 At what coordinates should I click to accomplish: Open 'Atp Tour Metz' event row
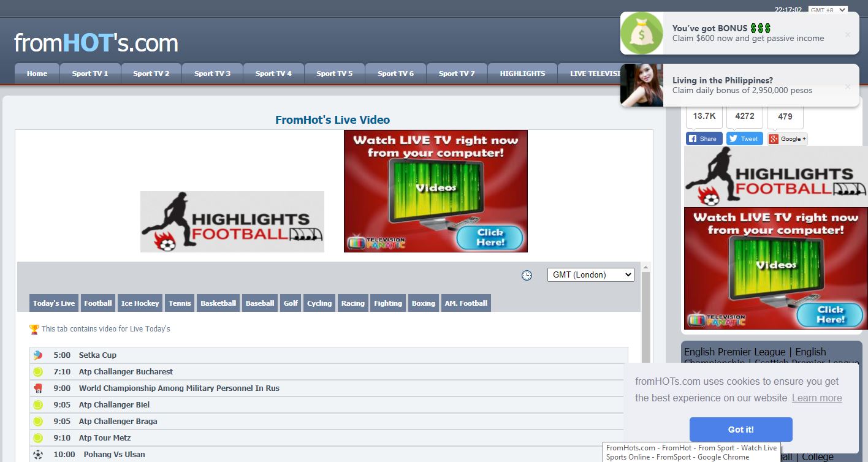coord(329,437)
